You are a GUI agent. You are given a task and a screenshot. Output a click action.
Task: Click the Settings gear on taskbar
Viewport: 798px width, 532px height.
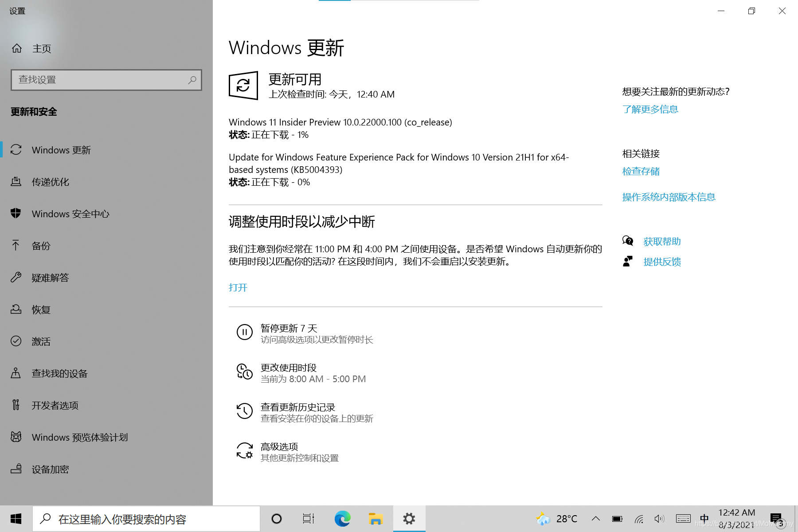[409, 519]
